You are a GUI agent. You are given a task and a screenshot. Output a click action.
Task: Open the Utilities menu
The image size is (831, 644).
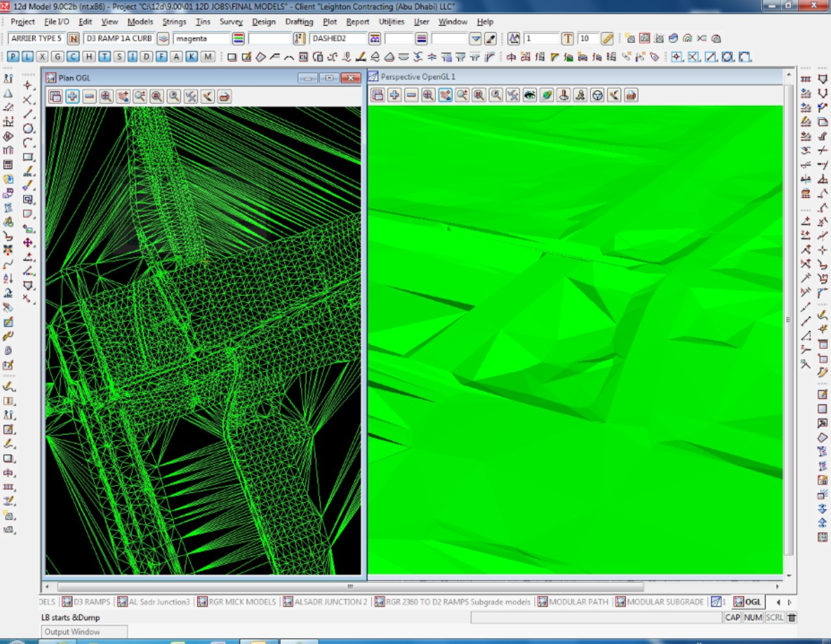click(x=391, y=22)
